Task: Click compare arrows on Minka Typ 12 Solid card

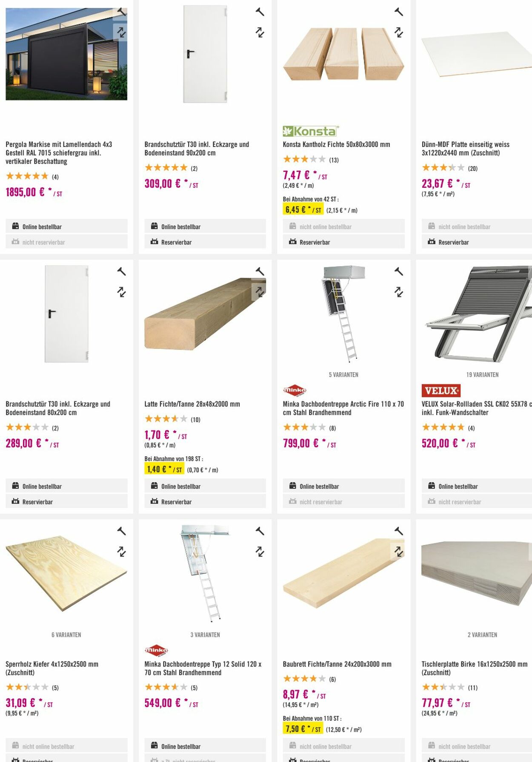Action: (x=260, y=552)
